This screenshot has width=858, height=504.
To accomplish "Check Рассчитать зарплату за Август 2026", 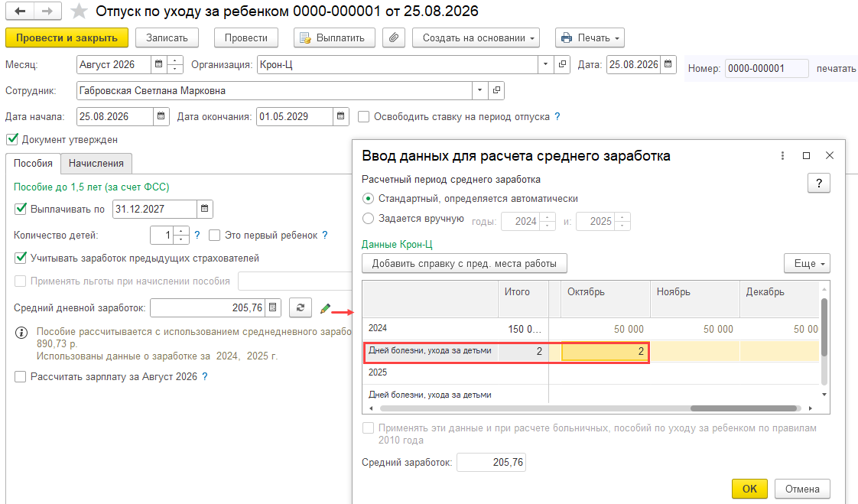I will (x=20, y=376).
